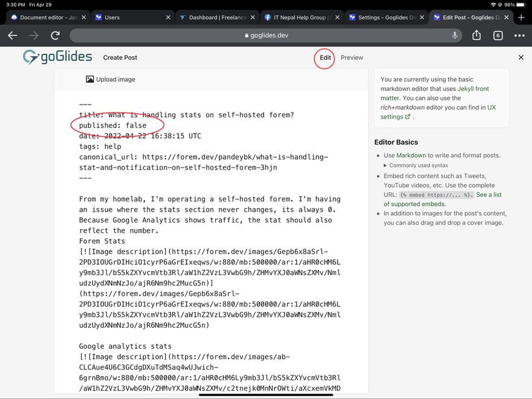Tap the goglides.dev address bar
Viewport: 532px width, 399px height.
(x=266, y=36)
